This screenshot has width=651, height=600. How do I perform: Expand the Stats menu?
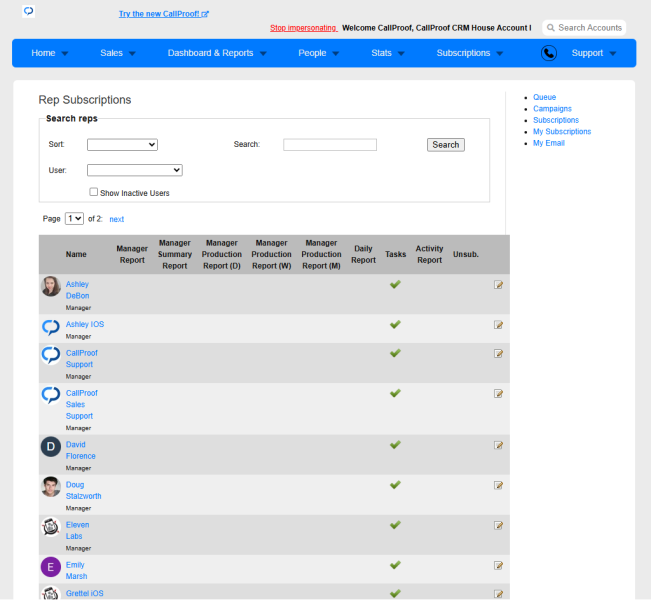point(388,53)
